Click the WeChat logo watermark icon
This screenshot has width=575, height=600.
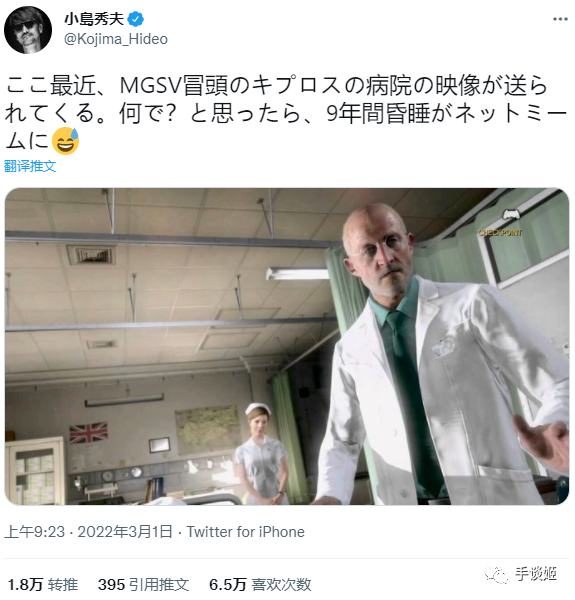[x=496, y=575]
